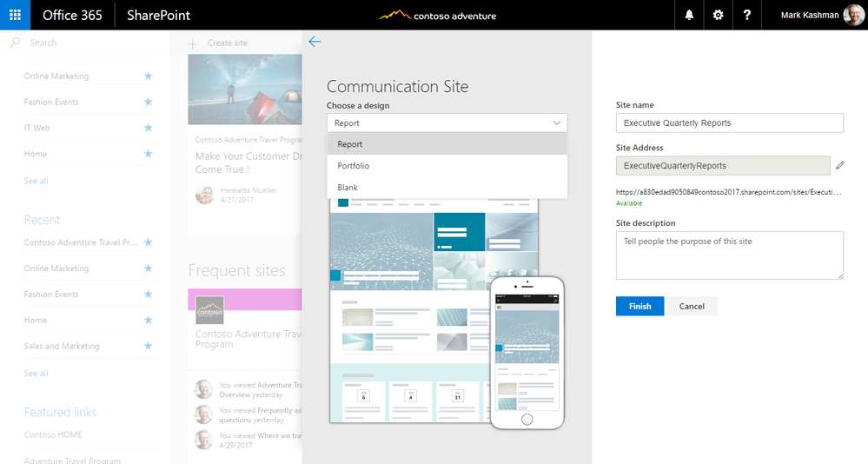The image size is (868, 464).
Task: Toggle the star beside Home under Recent
Action: (x=148, y=320)
